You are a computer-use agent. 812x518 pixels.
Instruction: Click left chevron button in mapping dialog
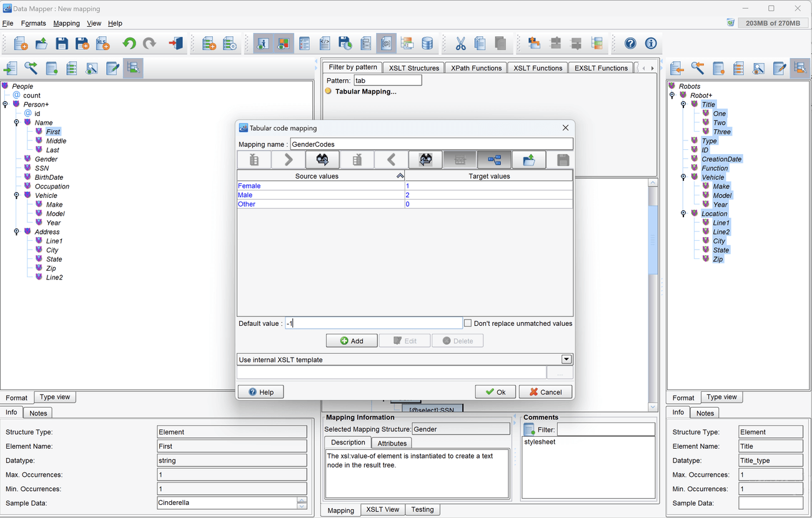[x=392, y=160]
